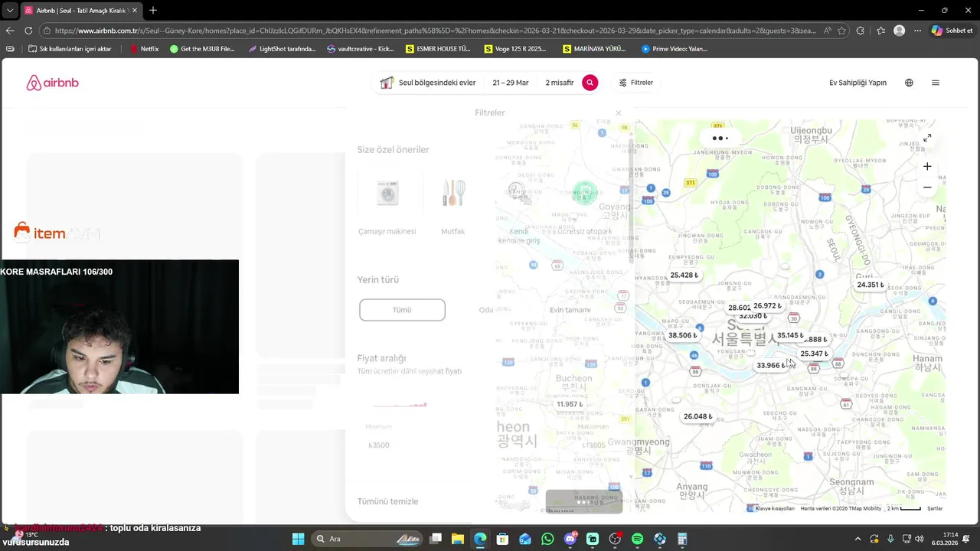
Task: Select the 35.145 ₺ map price marker
Action: pos(790,335)
